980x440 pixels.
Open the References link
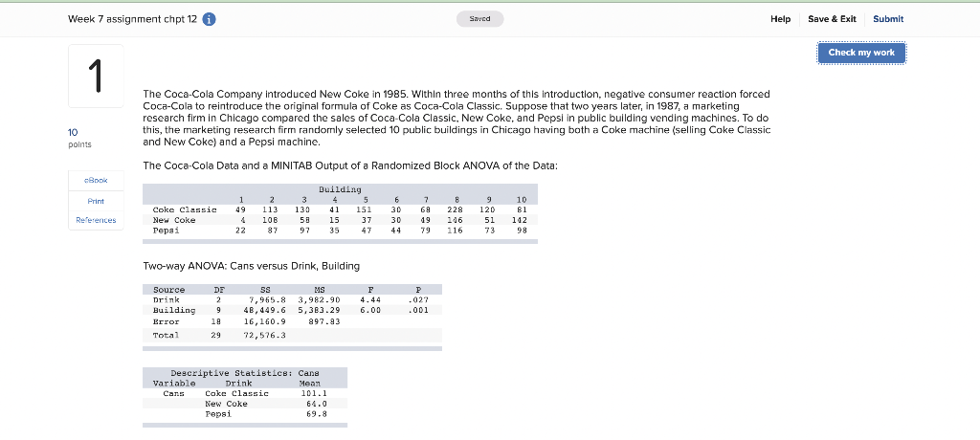point(96,220)
